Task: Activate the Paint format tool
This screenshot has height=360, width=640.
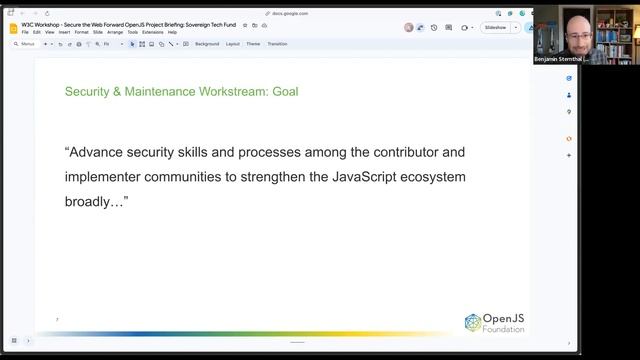Action: click(88, 44)
